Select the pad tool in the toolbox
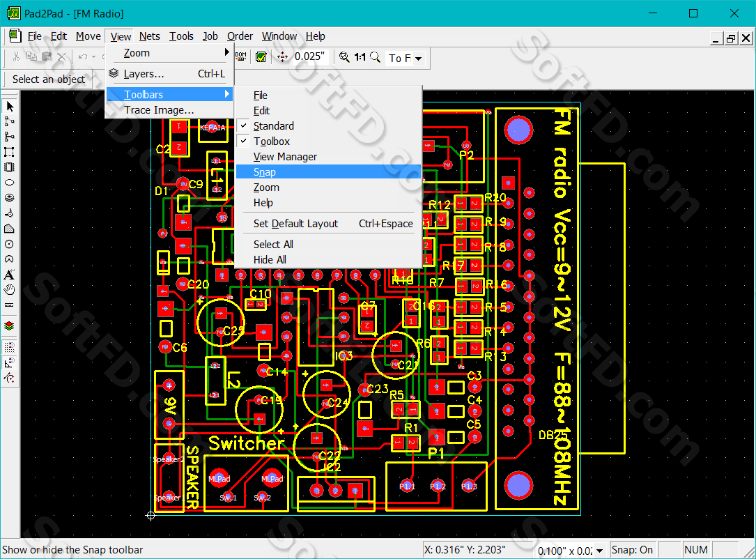This screenshot has height=559, width=756. coord(9,198)
